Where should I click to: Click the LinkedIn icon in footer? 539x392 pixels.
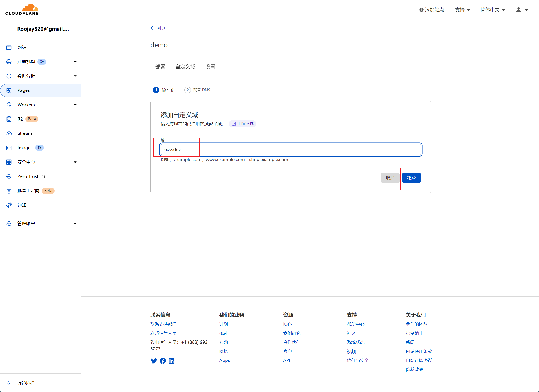pos(172,361)
